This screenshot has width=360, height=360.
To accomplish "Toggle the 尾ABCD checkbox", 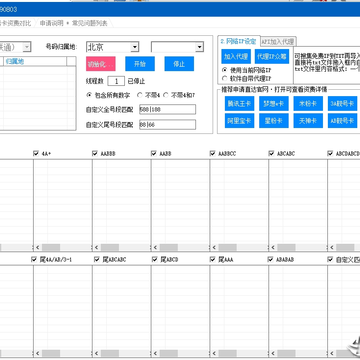I will (154, 259).
